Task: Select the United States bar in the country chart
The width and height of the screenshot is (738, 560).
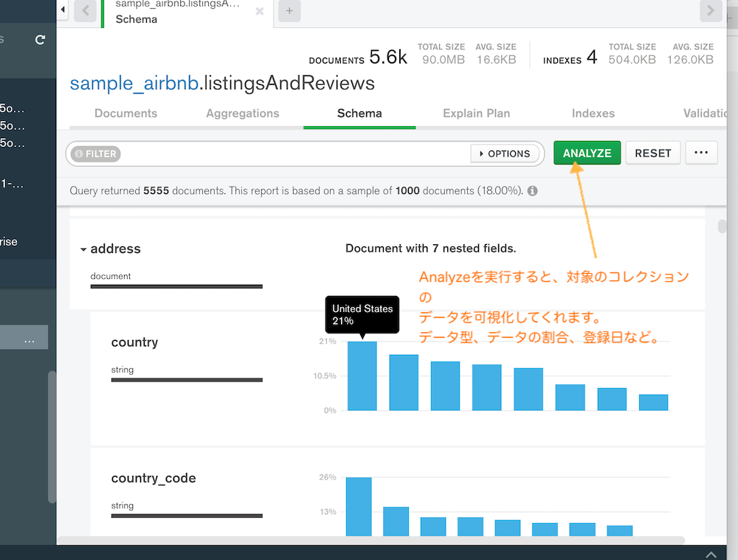Action: 362,376
